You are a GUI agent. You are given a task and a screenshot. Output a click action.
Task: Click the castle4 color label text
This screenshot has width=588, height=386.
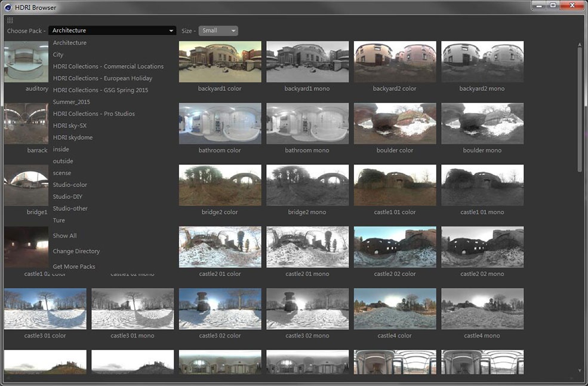(x=395, y=336)
